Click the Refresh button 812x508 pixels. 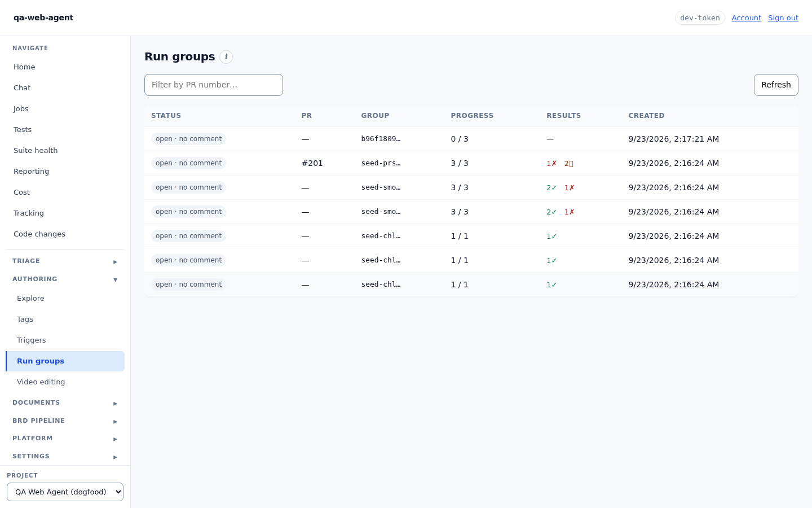tap(776, 85)
